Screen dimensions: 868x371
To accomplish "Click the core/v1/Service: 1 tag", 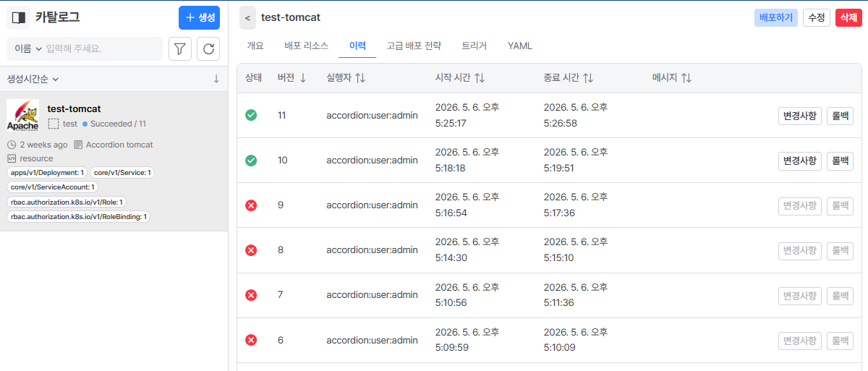I will [x=122, y=173].
